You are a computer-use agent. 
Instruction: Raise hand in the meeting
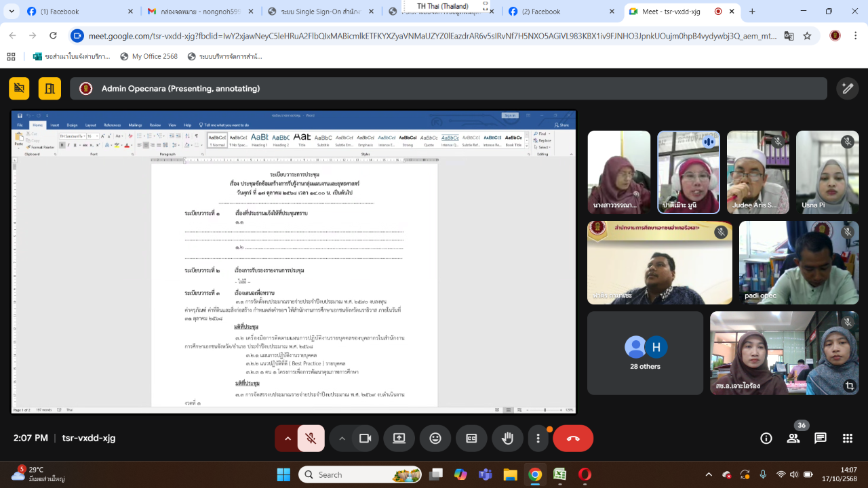(507, 439)
